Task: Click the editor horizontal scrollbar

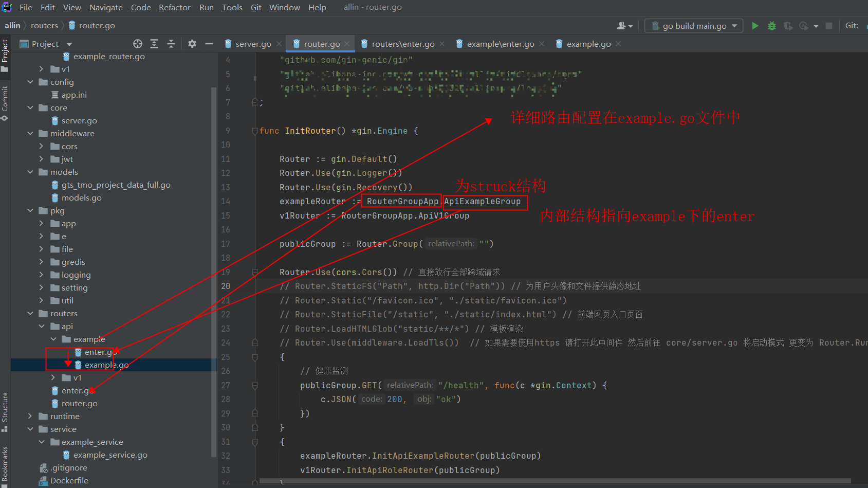Action: pyautogui.click(x=555, y=481)
